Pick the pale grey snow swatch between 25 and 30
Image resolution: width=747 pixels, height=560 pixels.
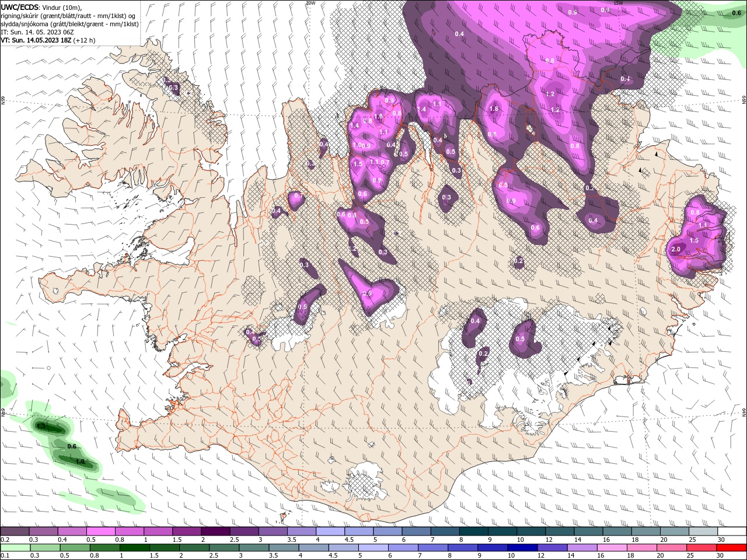click(x=704, y=531)
